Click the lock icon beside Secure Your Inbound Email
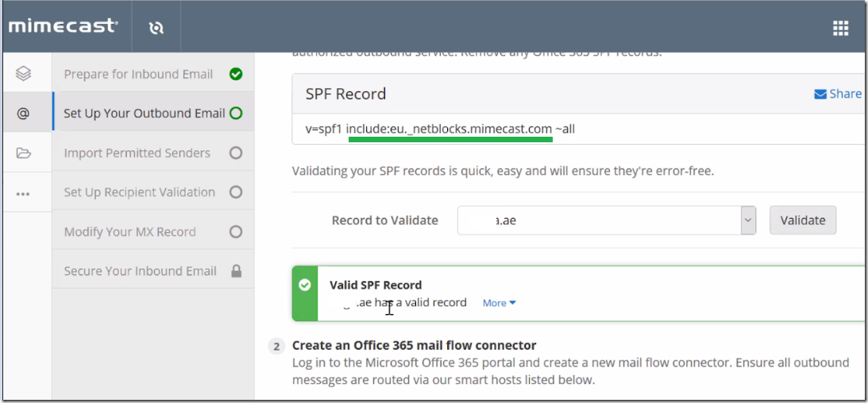Image resolution: width=868 pixels, height=403 pixels. point(237,271)
